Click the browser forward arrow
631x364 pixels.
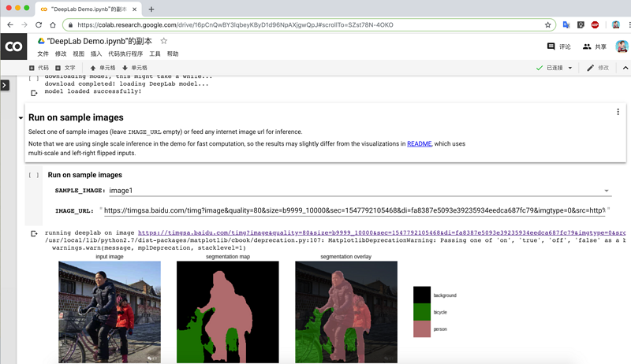pos(24,25)
